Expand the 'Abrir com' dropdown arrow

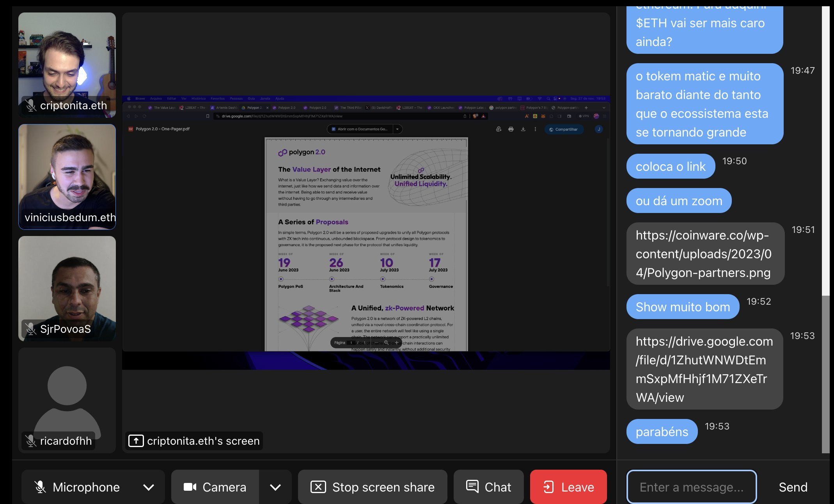[x=397, y=129]
